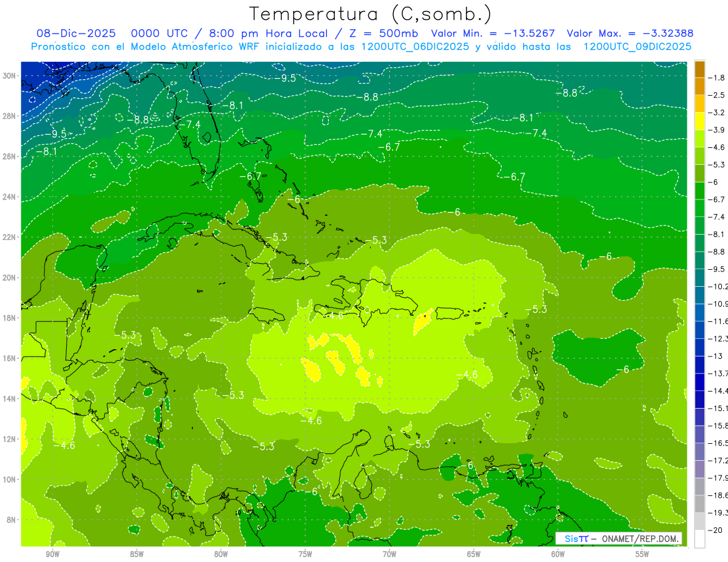Click the '-18.6' colorbar value
The image size is (728, 562).
718,495
